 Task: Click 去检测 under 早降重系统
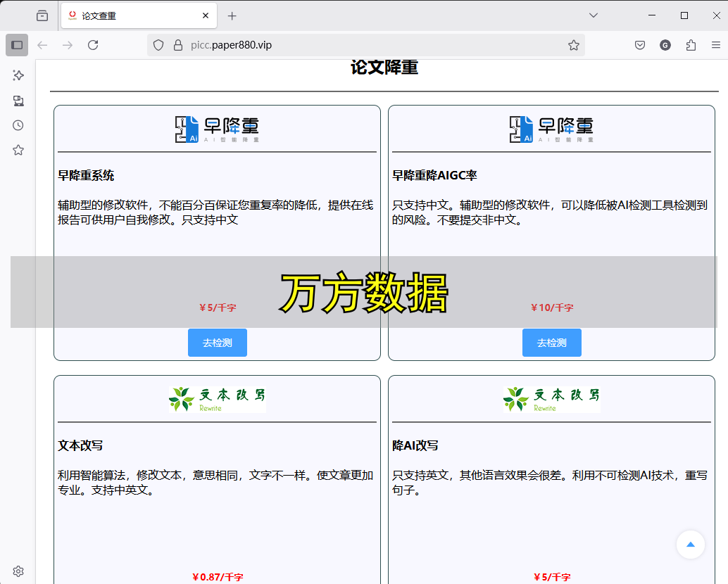(x=218, y=343)
